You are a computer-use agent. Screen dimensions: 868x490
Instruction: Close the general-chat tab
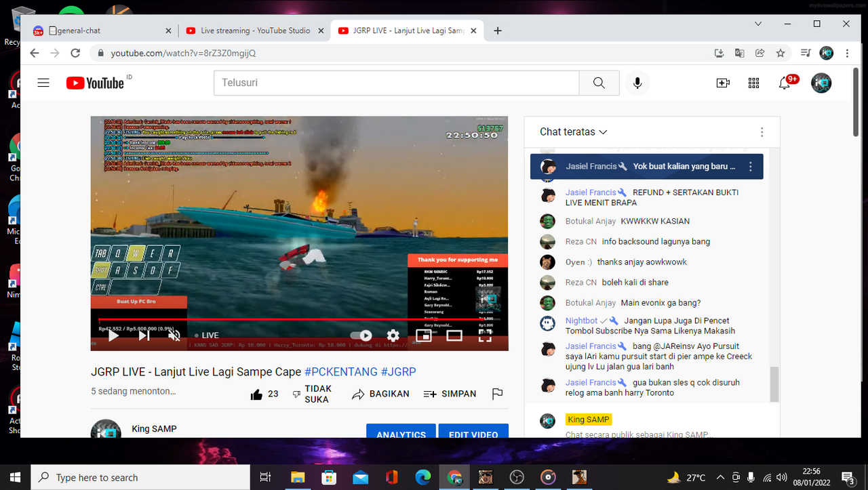pyautogui.click(x=168, y=30)
